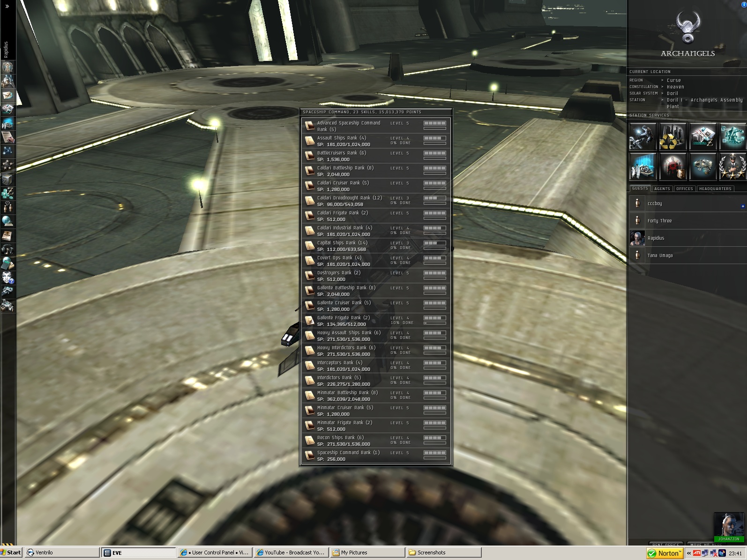The image size is (747, 560).
Task: Open the spaceship module station service icon
Action: tap(702, 166)
